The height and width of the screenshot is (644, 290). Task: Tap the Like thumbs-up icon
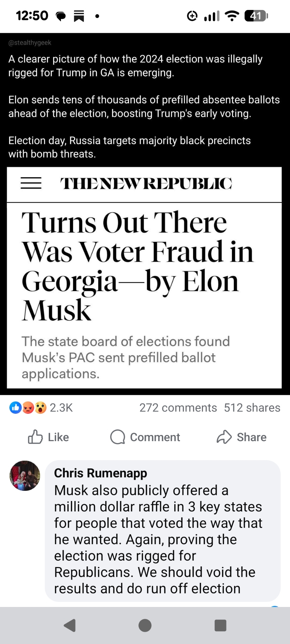[x=35, y=437]
